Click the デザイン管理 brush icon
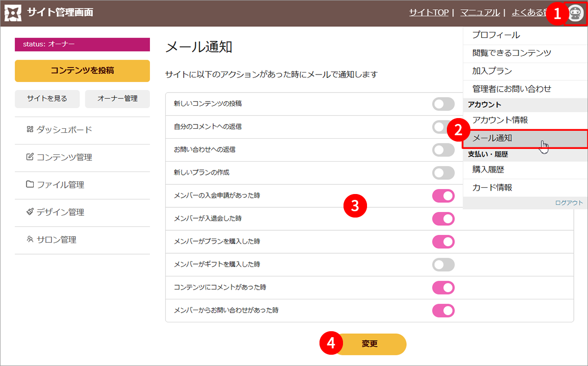The width and height of the screenshot is (588, 366). 30,212
